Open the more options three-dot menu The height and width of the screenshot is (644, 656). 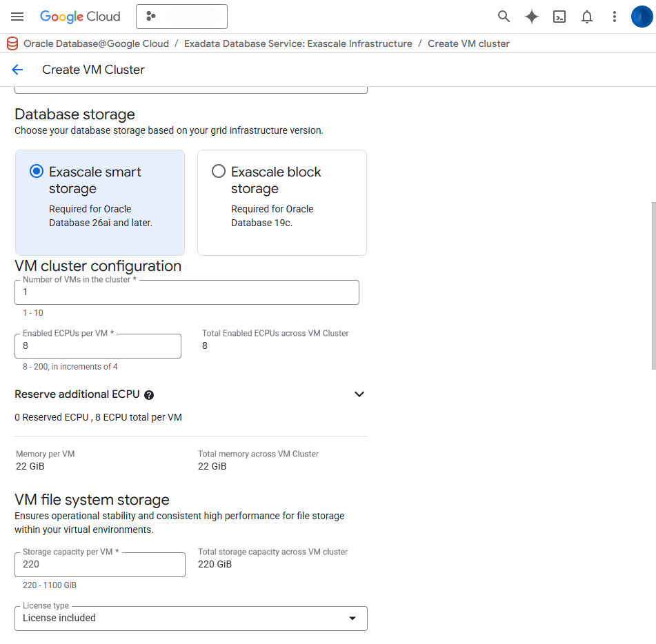(x=615, y=16)
